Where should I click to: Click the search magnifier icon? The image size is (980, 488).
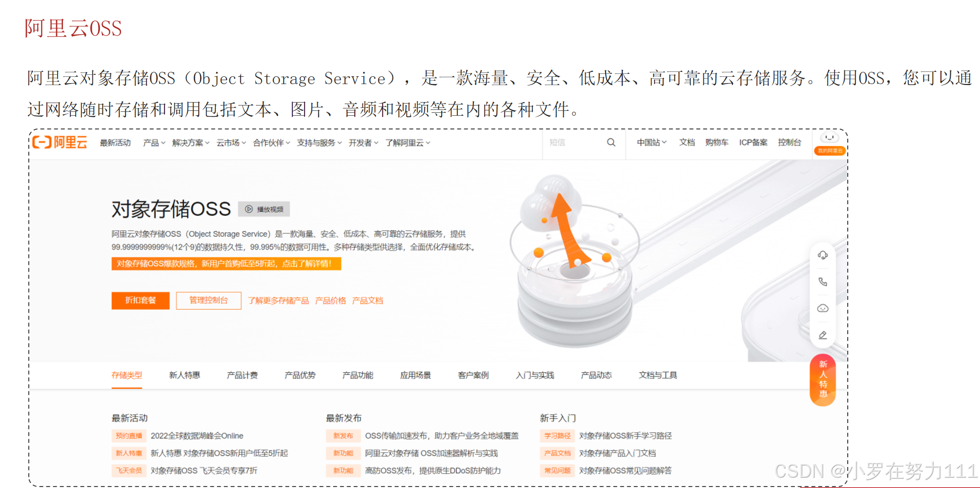coord(611,142)
